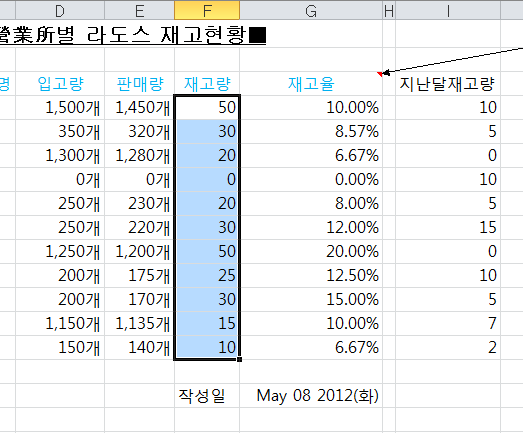Click the May 08 2012(화) date cell
Viewport: 523px width, 433px height.
[311, 396]
